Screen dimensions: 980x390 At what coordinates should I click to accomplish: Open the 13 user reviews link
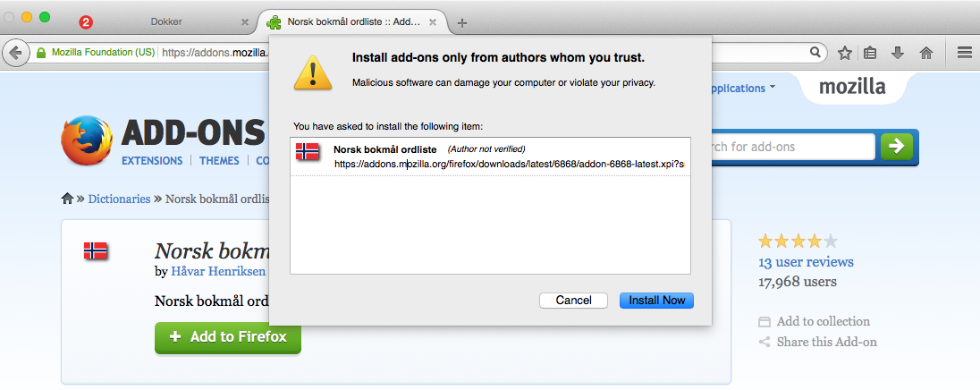coord(806,262)
